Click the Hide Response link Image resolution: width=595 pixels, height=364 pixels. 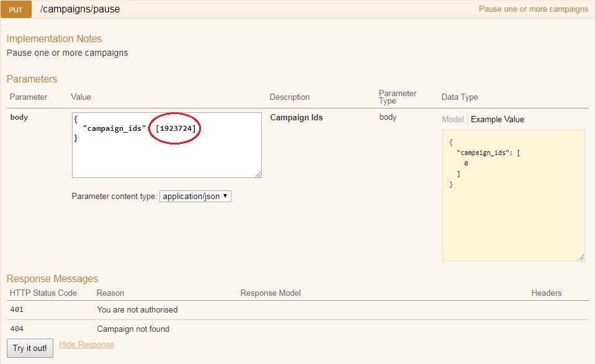click(x=86, y=344)
